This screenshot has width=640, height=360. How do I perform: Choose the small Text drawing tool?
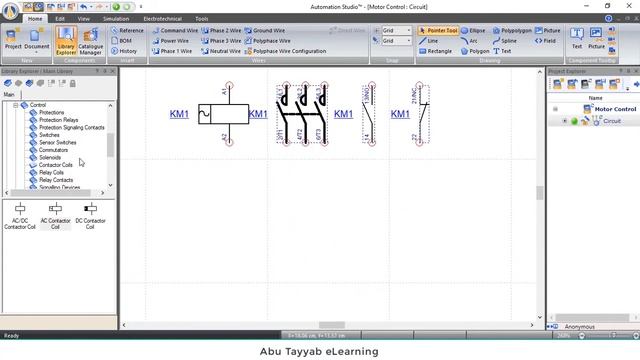point(502,51)
